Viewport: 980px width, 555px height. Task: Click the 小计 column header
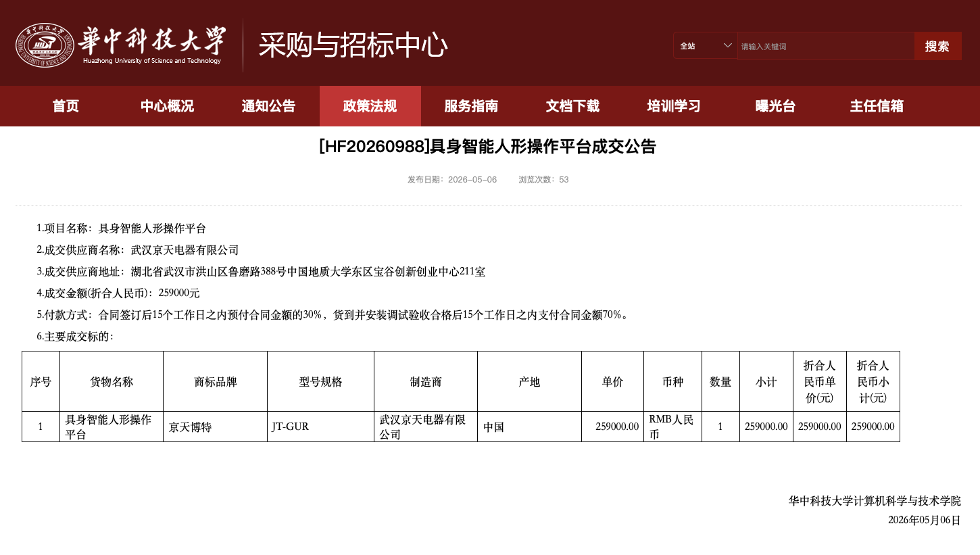[x=766, y=381]
